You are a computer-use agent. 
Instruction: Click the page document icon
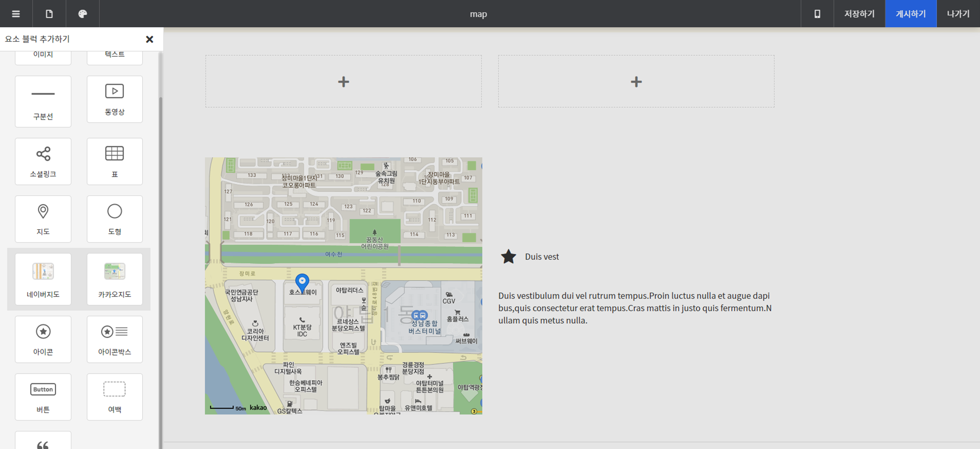(x=49, y=14)
